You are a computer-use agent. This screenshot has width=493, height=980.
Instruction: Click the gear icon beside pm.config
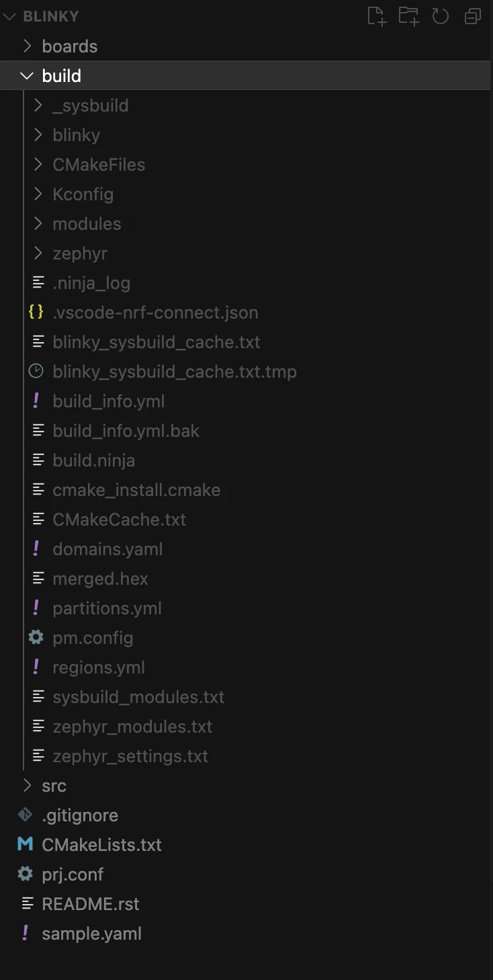[36, 637]
